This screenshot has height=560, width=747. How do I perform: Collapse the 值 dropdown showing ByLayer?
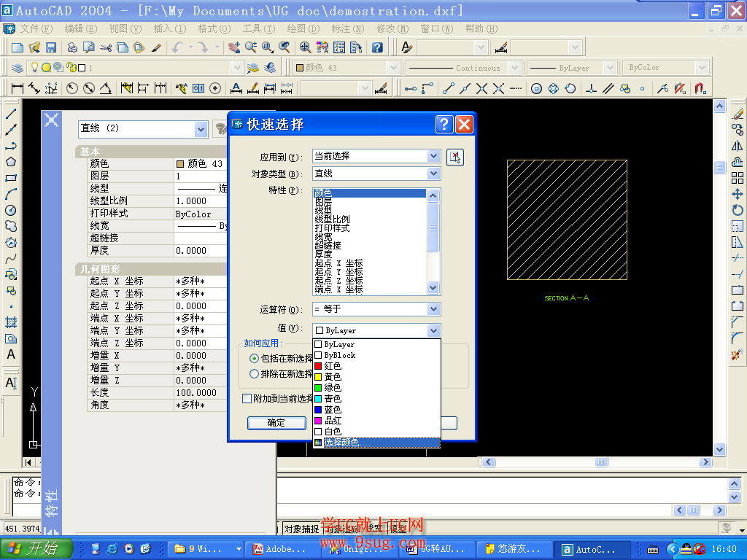(433, 330)
